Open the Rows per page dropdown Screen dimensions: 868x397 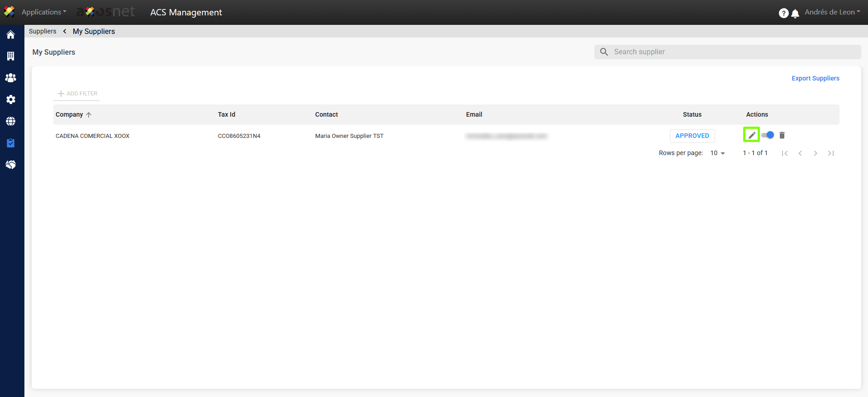coord(717,153)
